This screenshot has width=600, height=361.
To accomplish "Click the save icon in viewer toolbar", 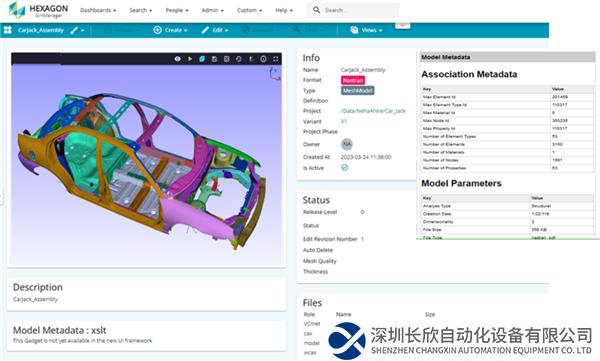I will tap(214, 59).
